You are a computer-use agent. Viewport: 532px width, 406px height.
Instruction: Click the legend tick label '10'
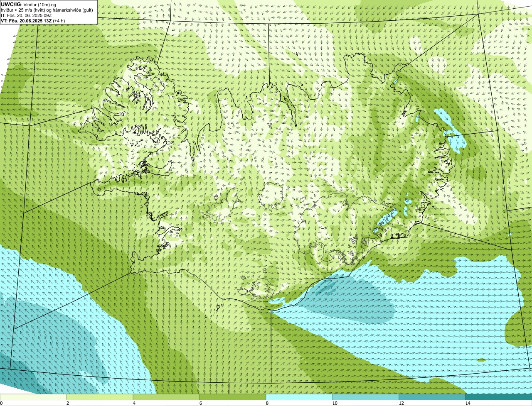[335, 403]
